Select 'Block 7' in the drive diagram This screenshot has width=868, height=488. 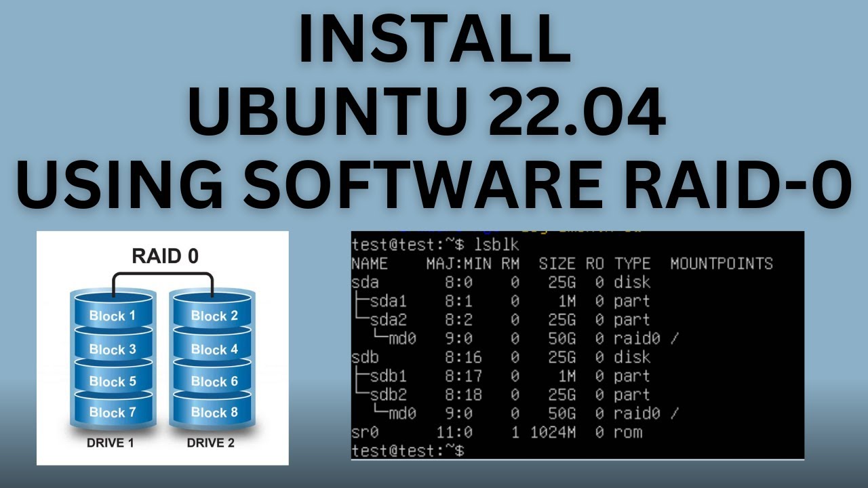112,412
